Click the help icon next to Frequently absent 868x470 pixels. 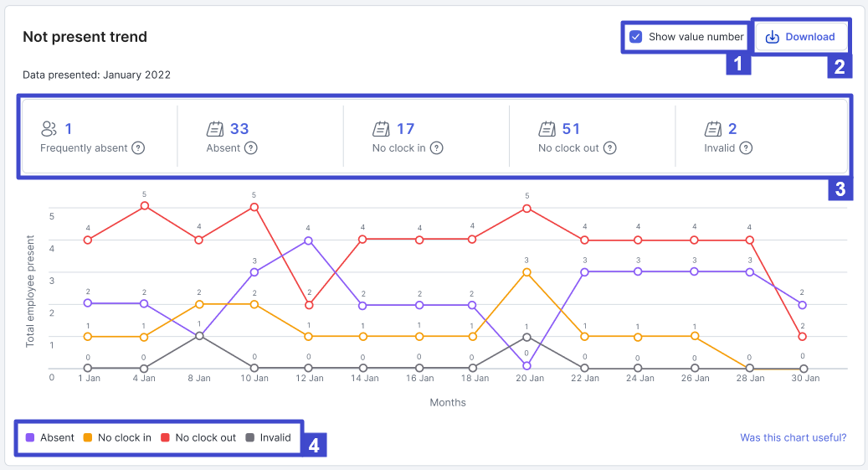click(x=139, y=148)
